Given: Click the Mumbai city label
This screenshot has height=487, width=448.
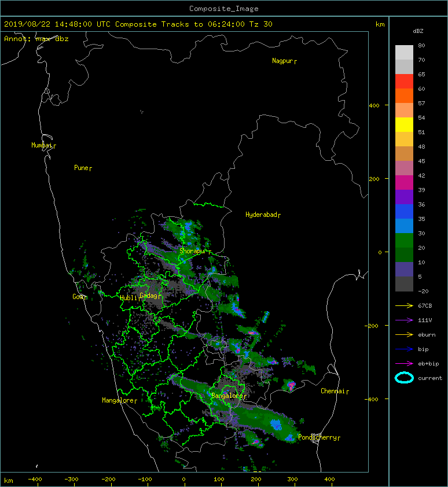Looking at the screenshot, I should click(42, 145).
